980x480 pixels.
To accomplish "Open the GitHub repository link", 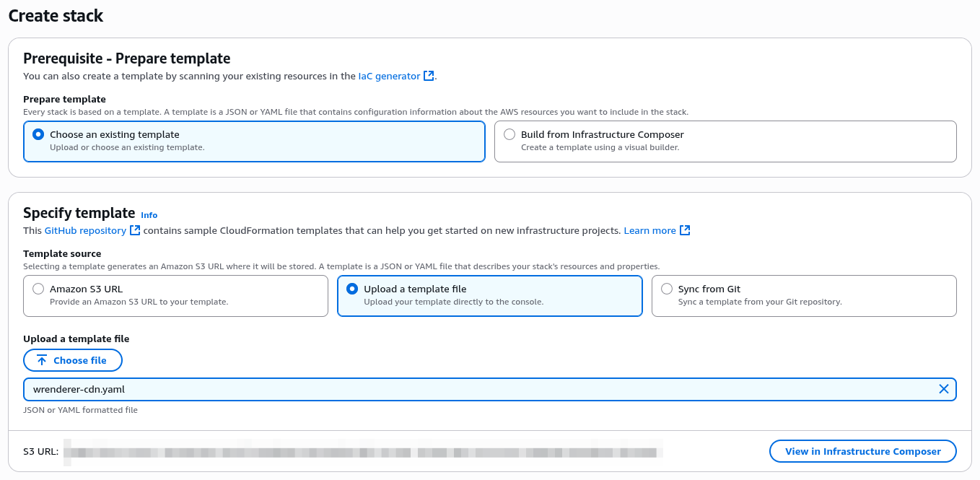I will click(86, 230).
